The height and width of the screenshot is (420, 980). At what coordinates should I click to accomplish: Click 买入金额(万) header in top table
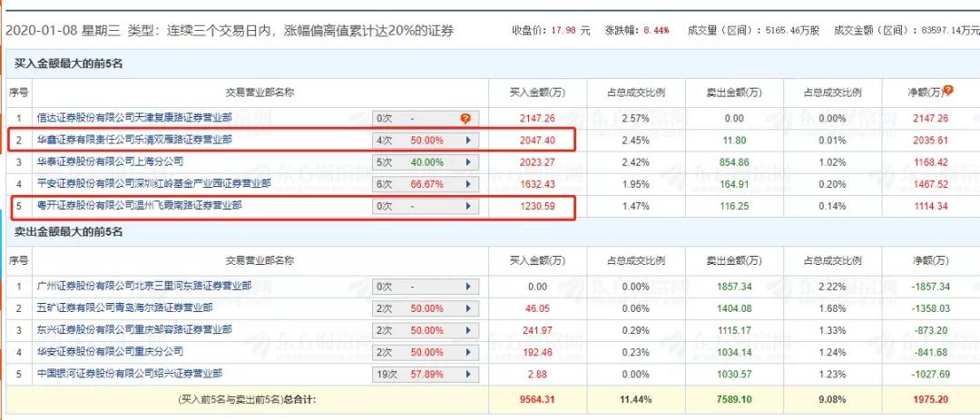pyautogui.click(x=537, y=93)
